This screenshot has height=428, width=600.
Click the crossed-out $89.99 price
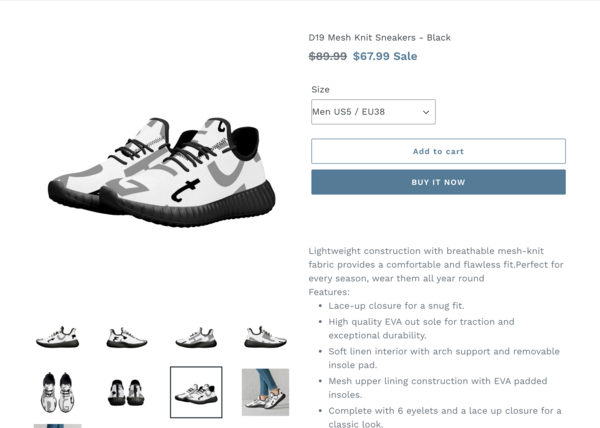pos(328,56)
